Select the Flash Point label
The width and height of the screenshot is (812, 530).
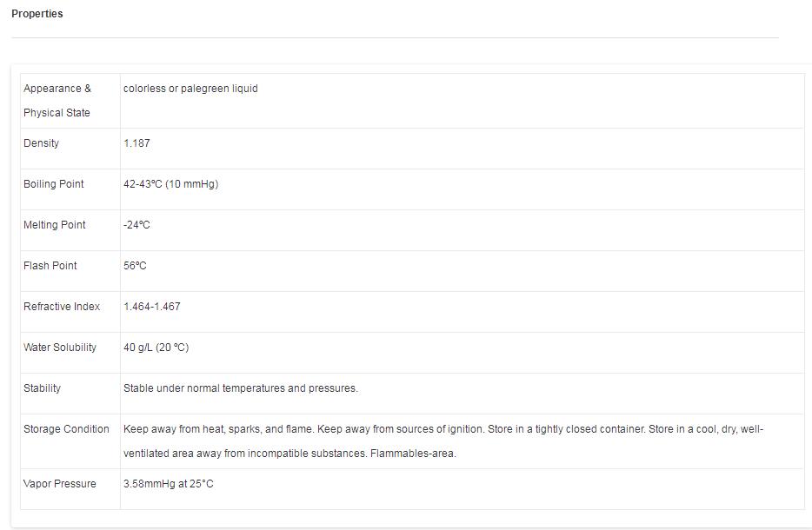pos(50,266)
